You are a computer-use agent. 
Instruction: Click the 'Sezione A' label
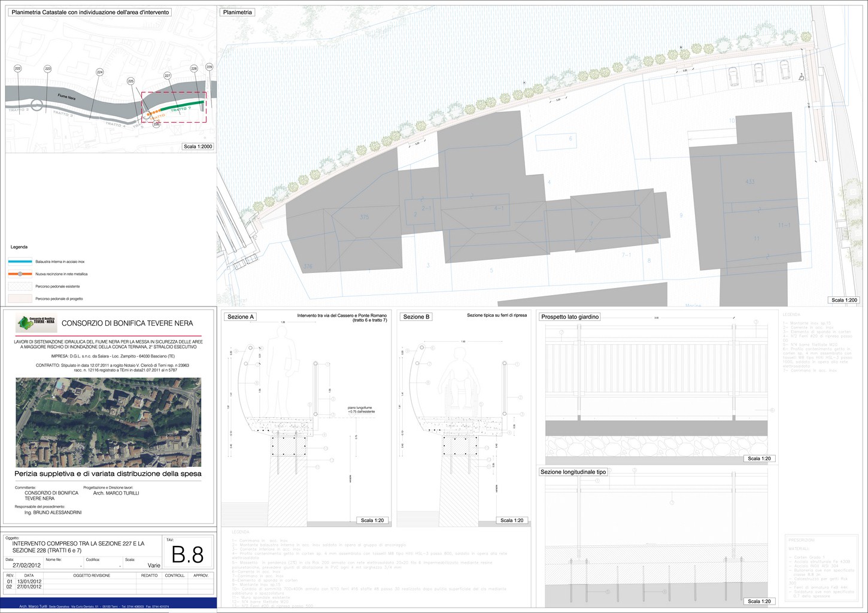[x=240, y=317]
